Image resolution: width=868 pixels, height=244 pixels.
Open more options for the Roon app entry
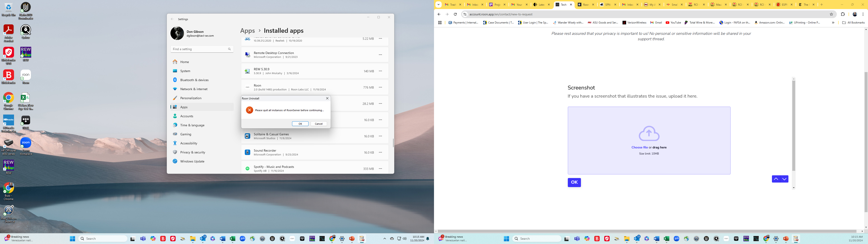[x=380, y=87]
